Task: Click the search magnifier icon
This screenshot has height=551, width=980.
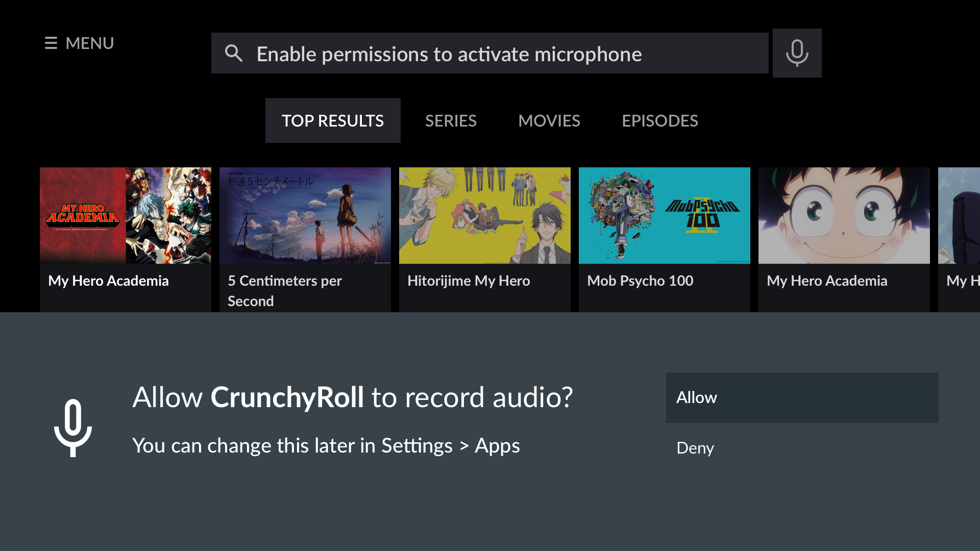Action: click(x=234, y=53)
